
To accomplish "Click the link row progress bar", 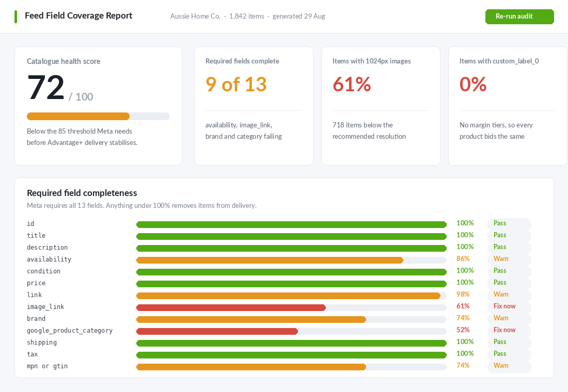I will [x=291, y=296].
